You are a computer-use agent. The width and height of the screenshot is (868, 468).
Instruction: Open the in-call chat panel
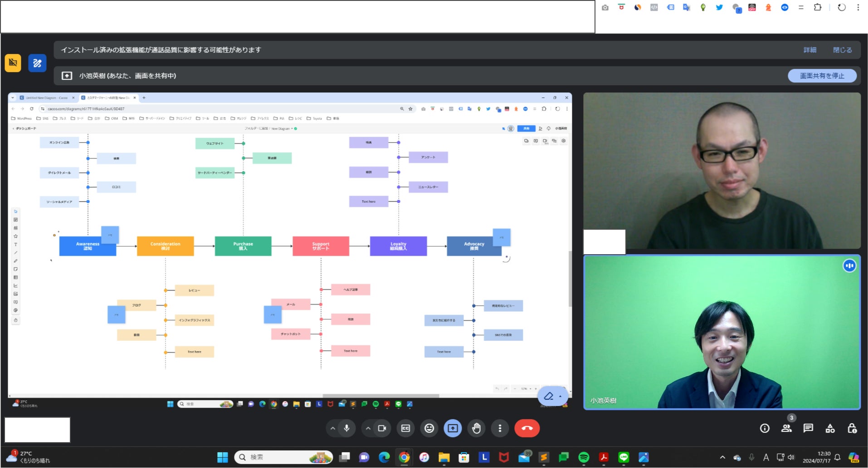tap(808, 428)
